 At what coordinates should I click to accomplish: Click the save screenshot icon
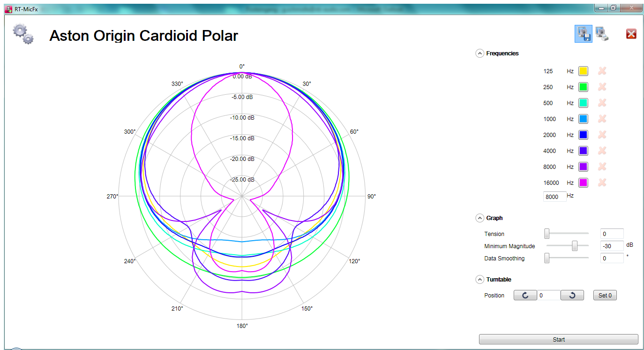tap(584, 34)
